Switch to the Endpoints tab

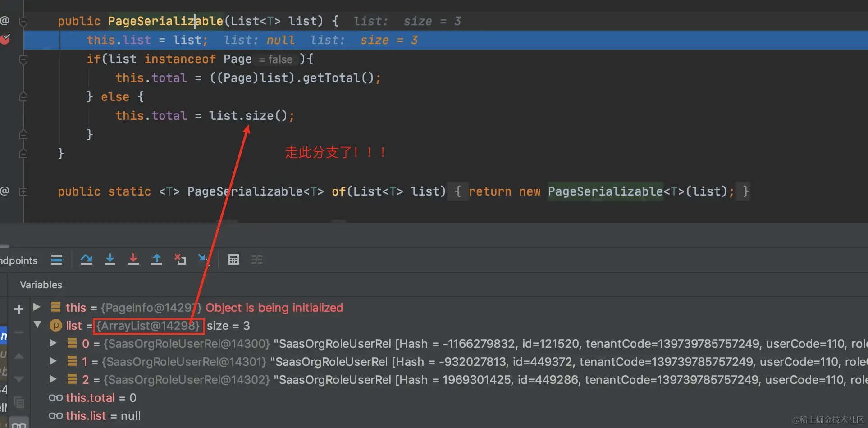(x=19, y=260)
